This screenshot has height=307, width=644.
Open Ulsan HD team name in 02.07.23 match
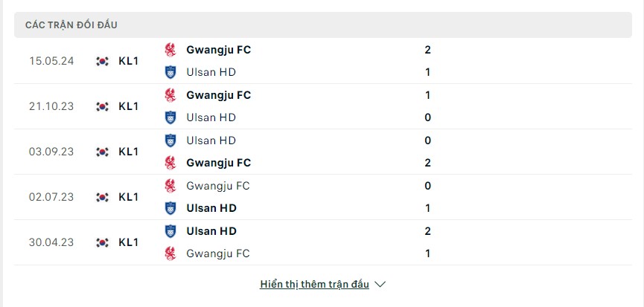tap(211, 208)
